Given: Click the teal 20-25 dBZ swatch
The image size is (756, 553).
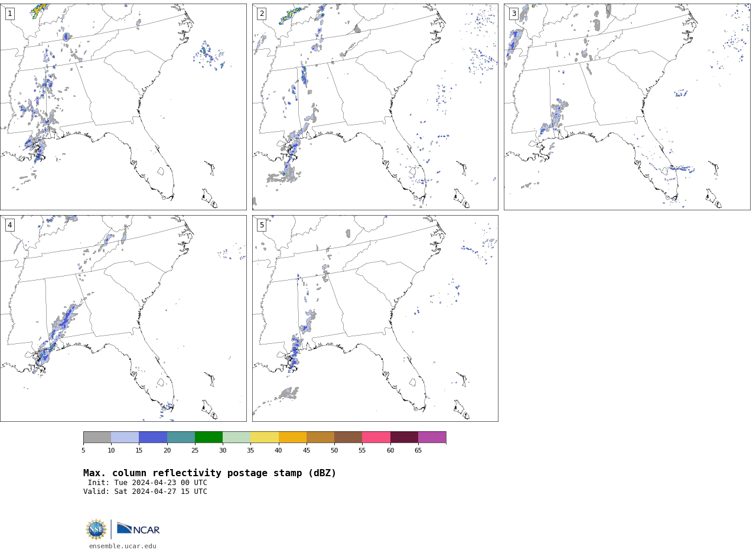Looking at the screenshot, I should 181,437.
